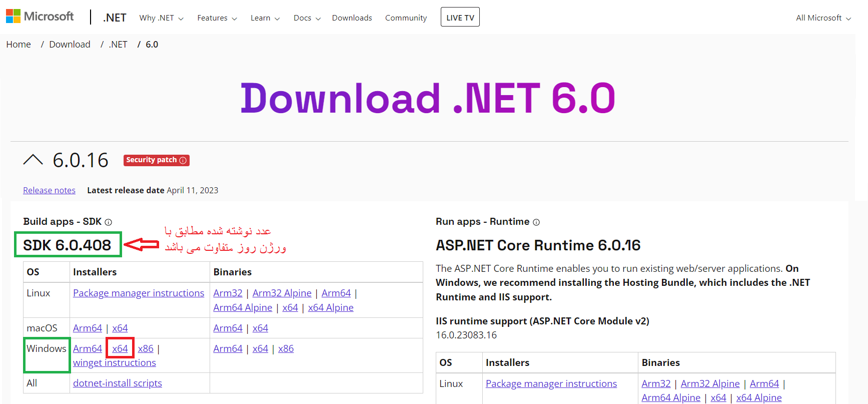
Task: Click the info icon beside Run apps - Runtime
Action: [x=536, y=222]
